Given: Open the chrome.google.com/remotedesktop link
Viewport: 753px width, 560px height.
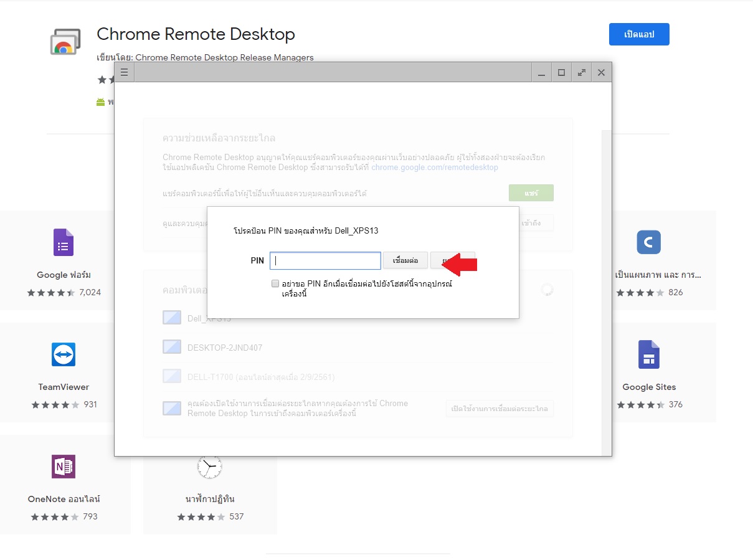Looking at the screenshot, I should click(435, 168).
